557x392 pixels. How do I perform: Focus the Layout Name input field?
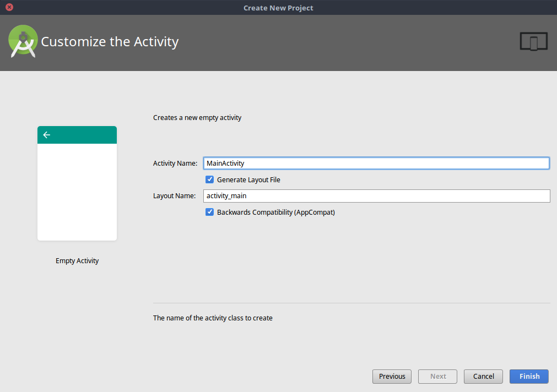376,196
